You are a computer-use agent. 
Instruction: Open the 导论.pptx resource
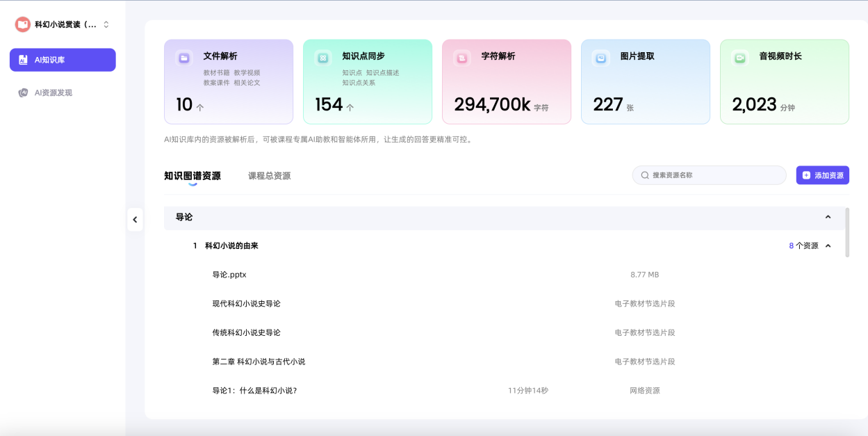pyautogui.click(x=229, y=275)
